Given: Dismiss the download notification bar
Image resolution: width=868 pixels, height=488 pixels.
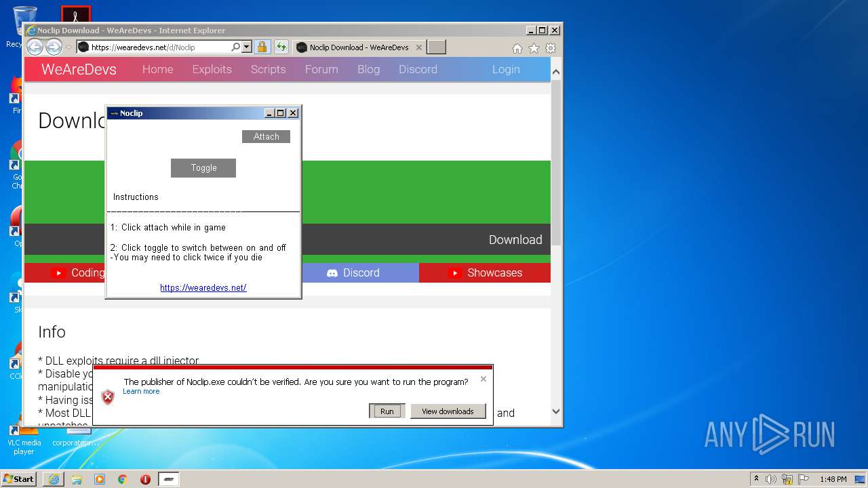Looking at the screenshot, I should click(x=484, y=379).
